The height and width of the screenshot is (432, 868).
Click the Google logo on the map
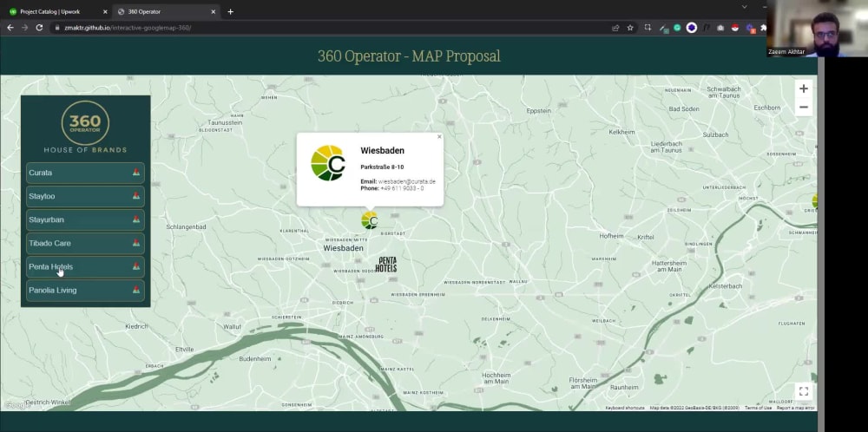tap(16, 405)
